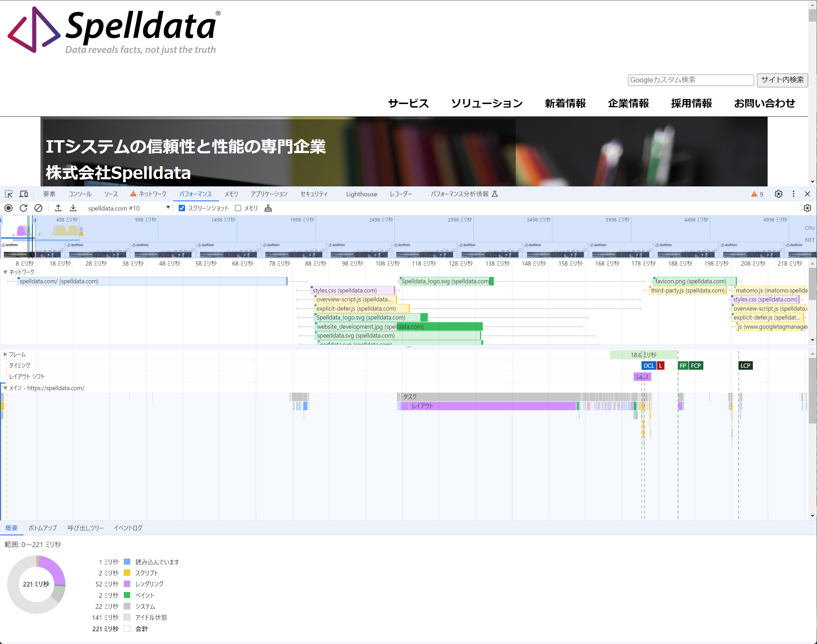This screenshot has width=817, height=644.
Task: Open the Lighthouse tab
Action: pos(361,194)
